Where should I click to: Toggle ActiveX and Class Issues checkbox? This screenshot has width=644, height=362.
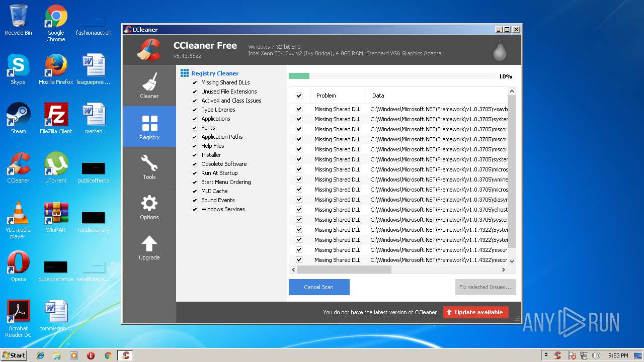[x=195, y=101]
